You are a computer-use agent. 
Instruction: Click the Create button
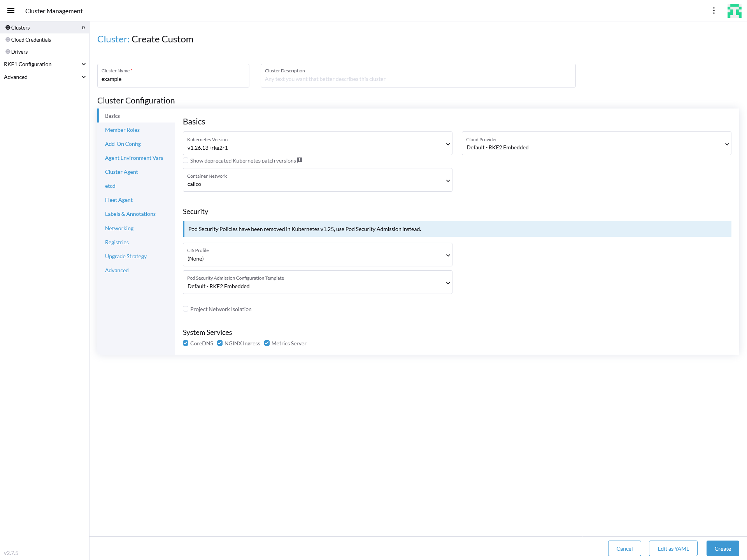click(722, 548)
